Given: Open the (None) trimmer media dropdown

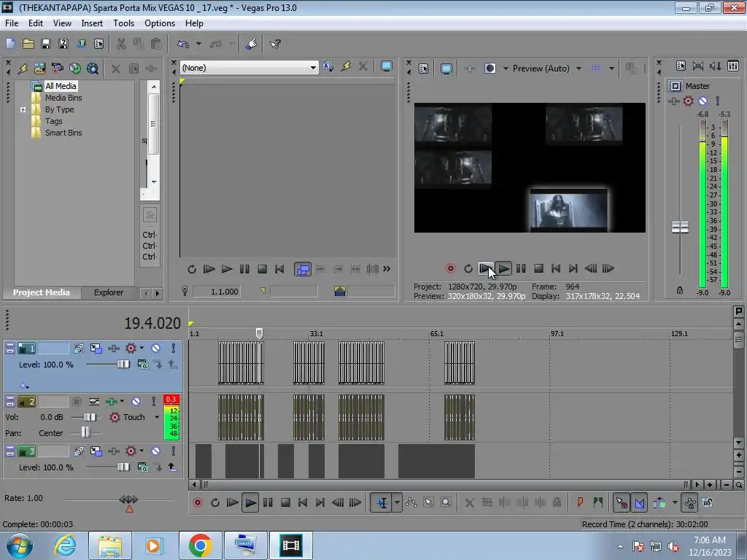Looking at the screenshot, I should (x=313, y=68).
